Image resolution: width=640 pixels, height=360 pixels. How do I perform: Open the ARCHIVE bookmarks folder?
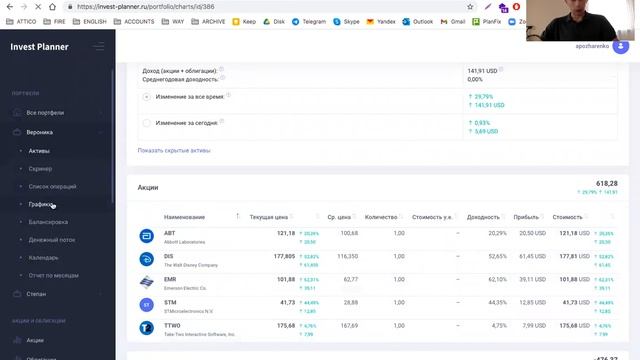(x=208, y=22)
